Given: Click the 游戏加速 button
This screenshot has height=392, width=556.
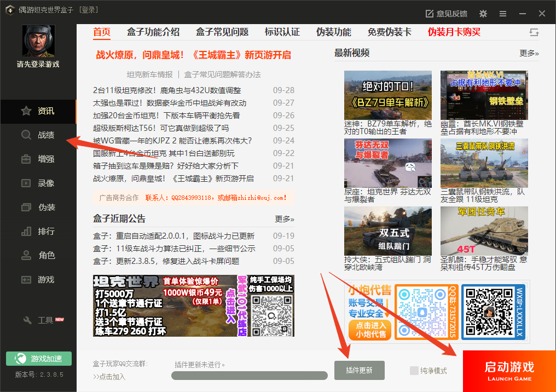Looking at the screenshot, I should 39,359.
